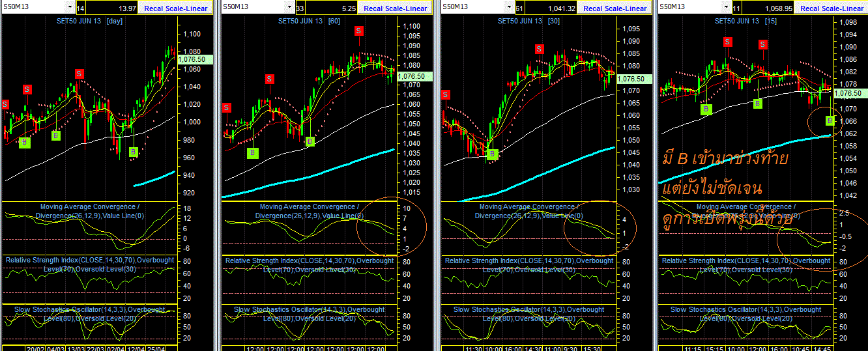Click the small field showing 11 above the 15-minute chart
Image resolution: width=868 pixels, height=351 pixels.
pyautogui.click(x=737, y=8)
